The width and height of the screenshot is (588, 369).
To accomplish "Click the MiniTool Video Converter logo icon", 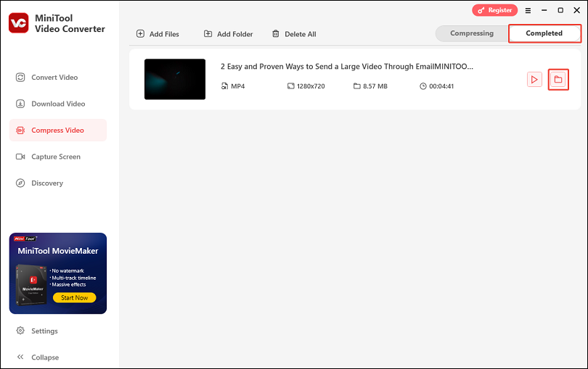I will (18, 23).
